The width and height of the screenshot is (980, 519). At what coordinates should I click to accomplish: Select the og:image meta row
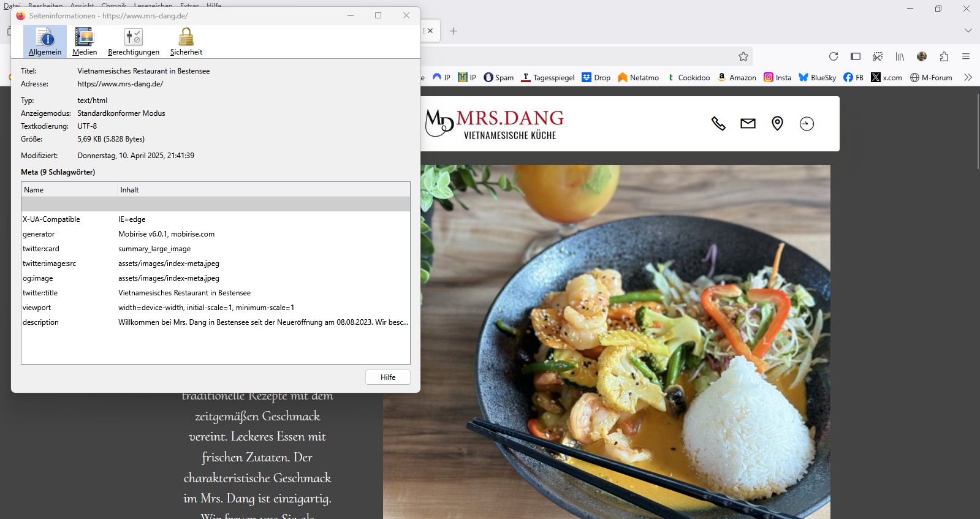(x=216, y=278)
